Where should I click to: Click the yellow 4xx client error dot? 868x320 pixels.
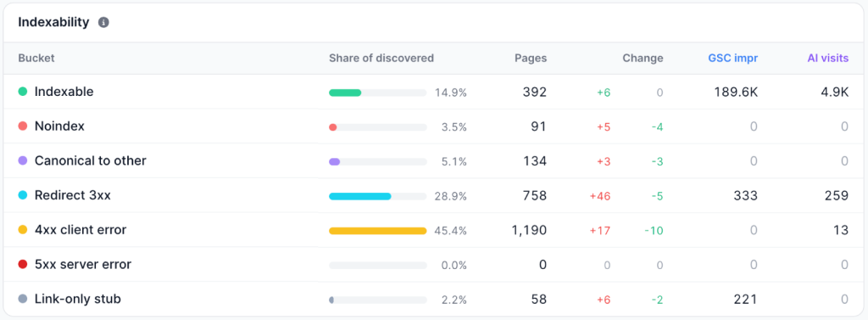[x=23, y=229]
